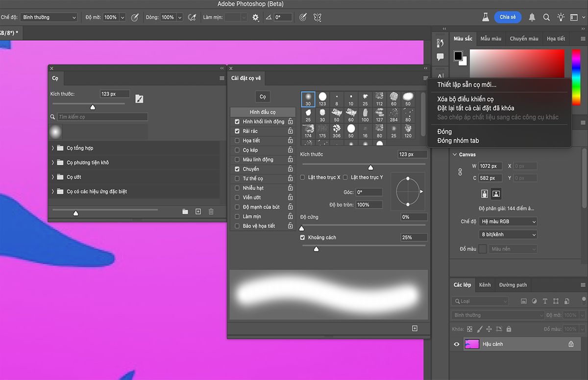The height and width of the screenshot is (380, 588).
Task: Click the Tìm kiếm cọ search field
Action: 102,117
